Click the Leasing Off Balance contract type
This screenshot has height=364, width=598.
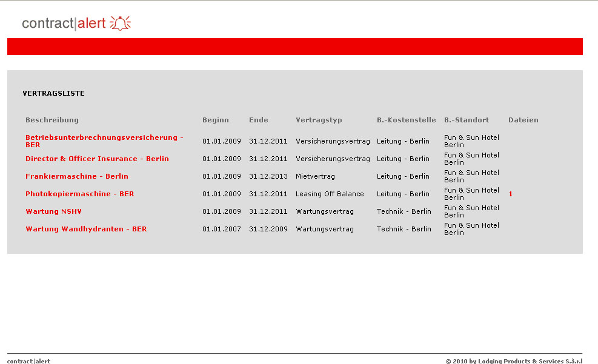pos(330,194)
